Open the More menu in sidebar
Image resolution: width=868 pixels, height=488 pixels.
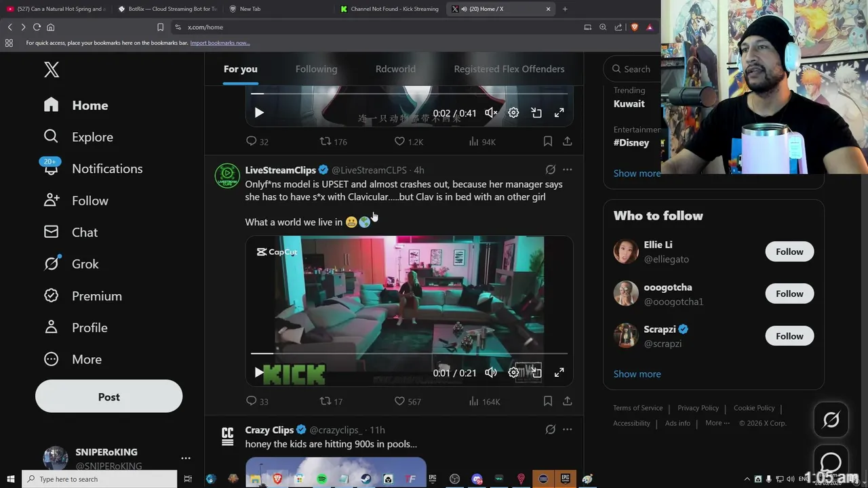pyautogui.click(x=73, y=359)
